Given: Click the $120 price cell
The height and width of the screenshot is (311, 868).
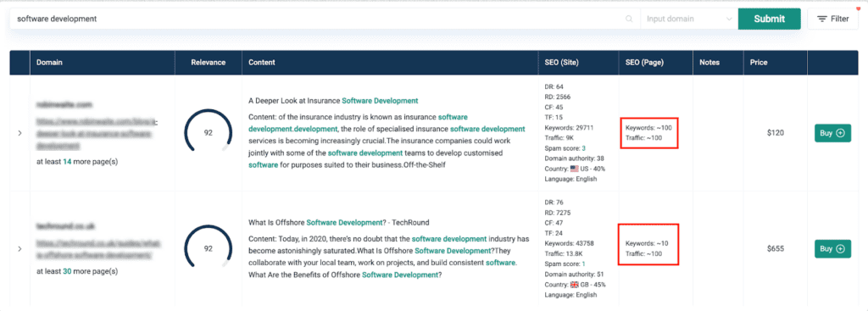Looking at the screenshot, I should point(776,133).
